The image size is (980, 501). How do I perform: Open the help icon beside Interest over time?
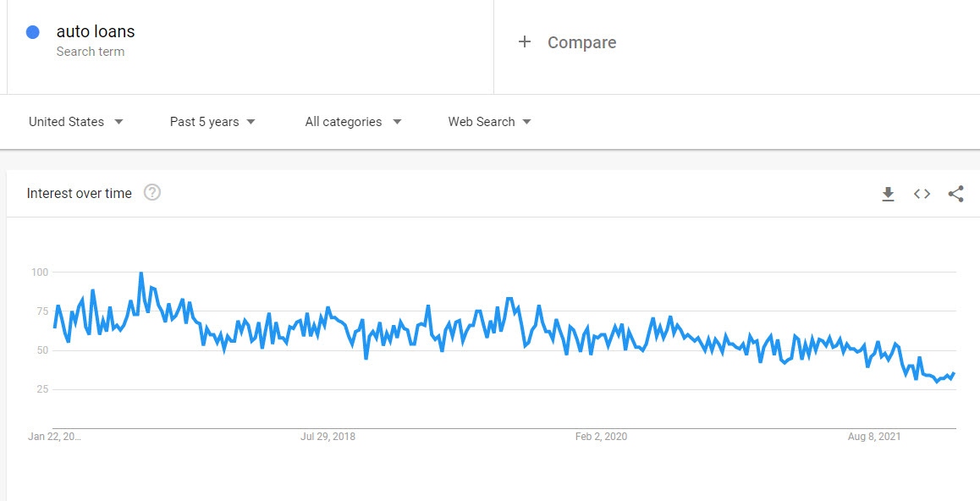(152, 193)
